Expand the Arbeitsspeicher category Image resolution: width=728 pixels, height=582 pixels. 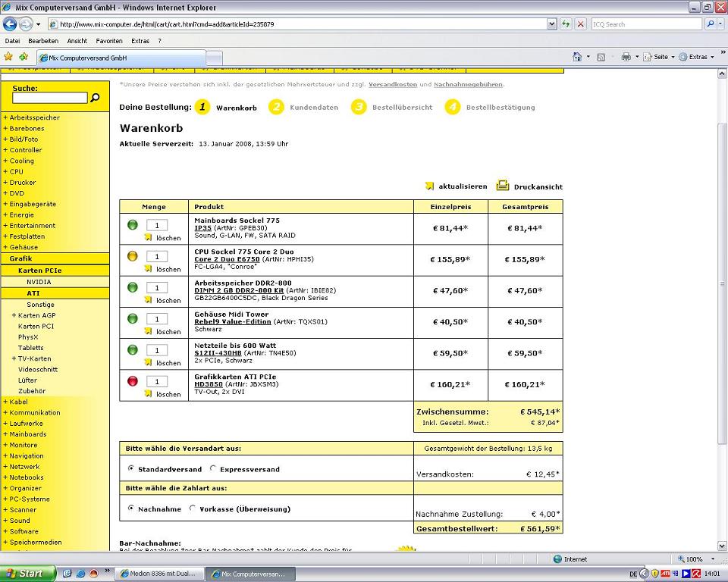pyautogui.click(x=5, y=117)
